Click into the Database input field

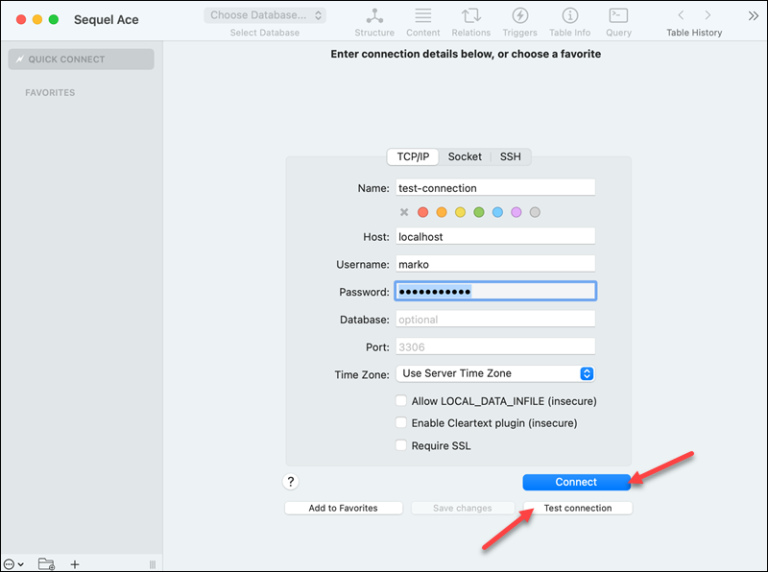495,320
